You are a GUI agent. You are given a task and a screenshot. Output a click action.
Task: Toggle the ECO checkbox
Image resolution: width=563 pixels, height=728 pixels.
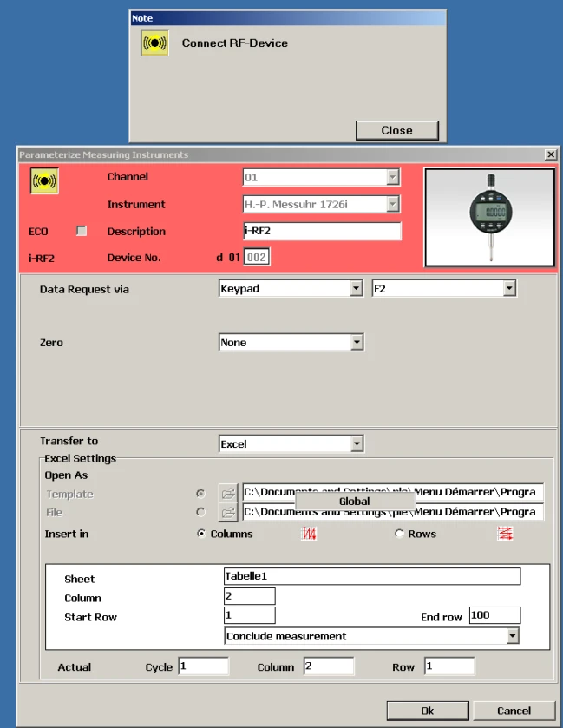[82, 231]
